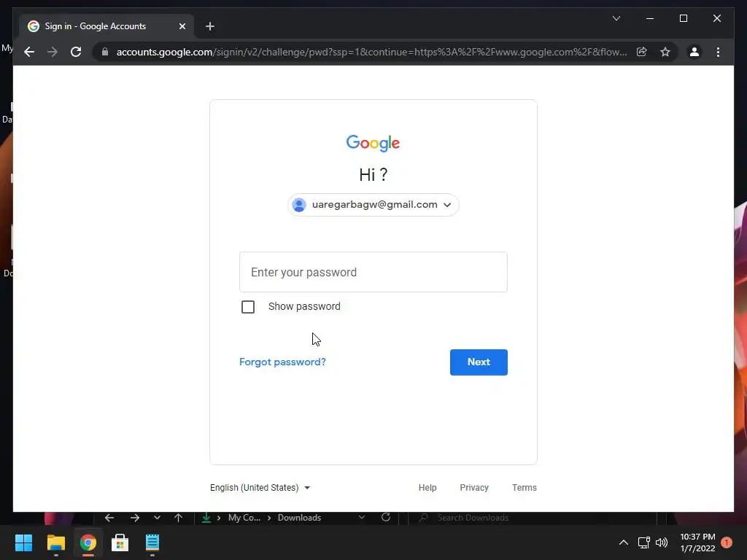
Task: Open the Privacy footer link
Action: (x=474, y=488)
